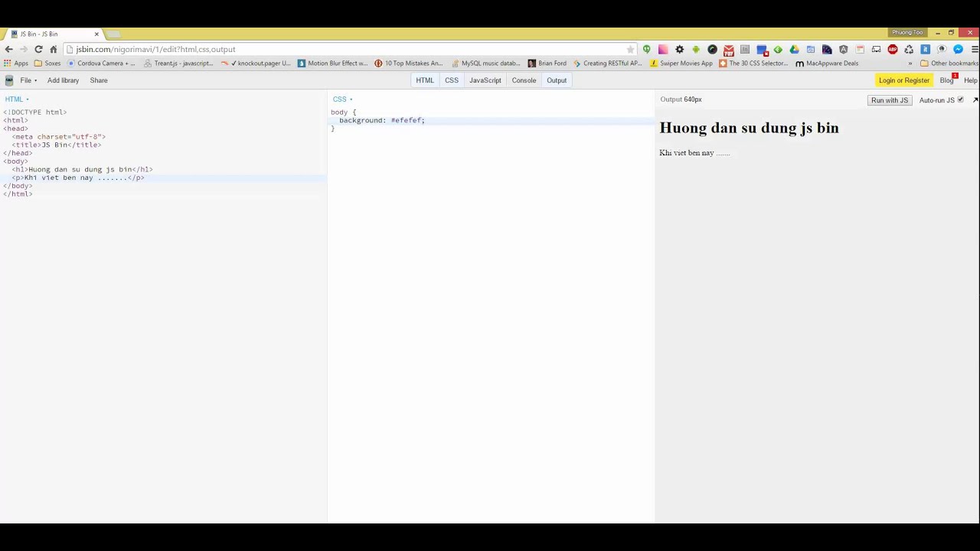Show the JavaScript panel tab

pos(485,80)
